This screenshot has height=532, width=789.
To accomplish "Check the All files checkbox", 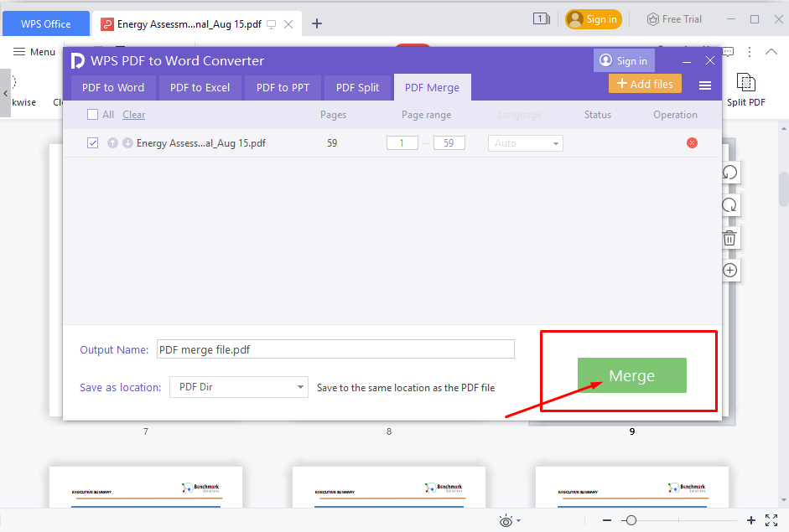I will (x=93, y=115).
